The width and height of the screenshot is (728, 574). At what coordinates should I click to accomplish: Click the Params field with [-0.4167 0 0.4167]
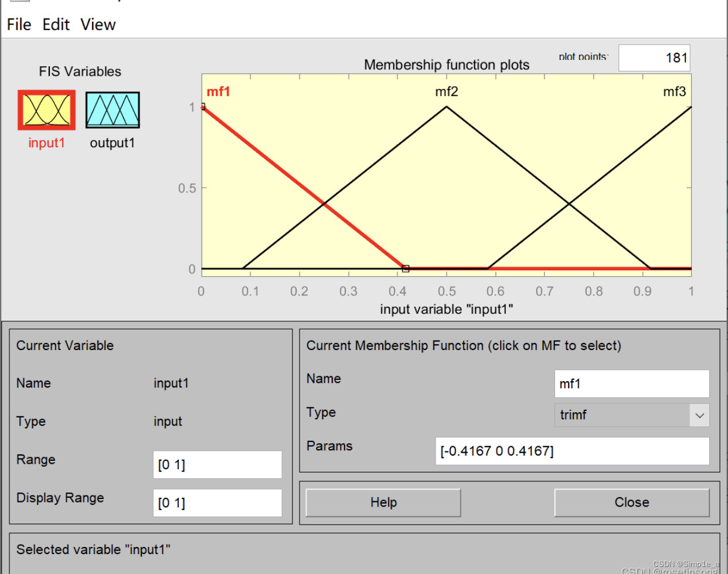click(572, 451)
